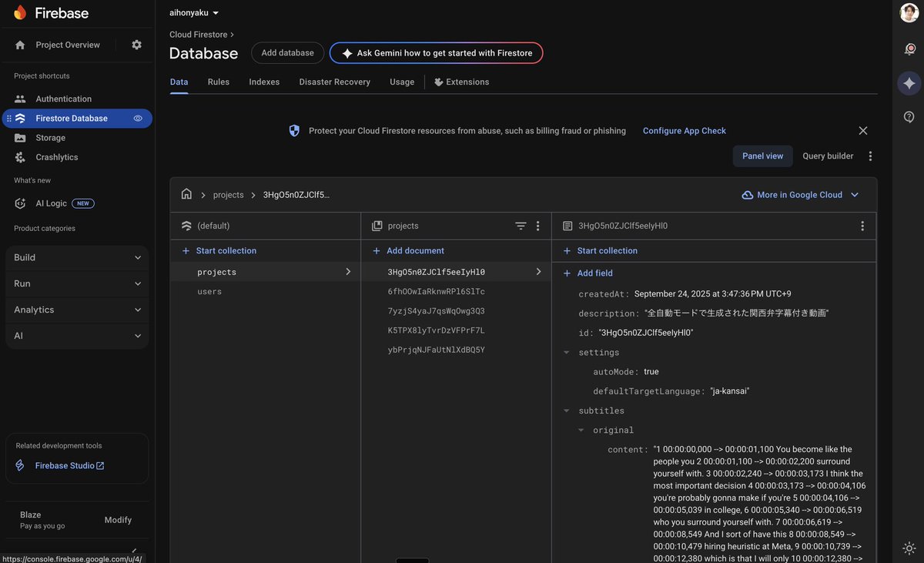Open Gemini sparkle assistant in right rail
The height and width of the screenshot is (563, 924).
(x=909, y=83)
